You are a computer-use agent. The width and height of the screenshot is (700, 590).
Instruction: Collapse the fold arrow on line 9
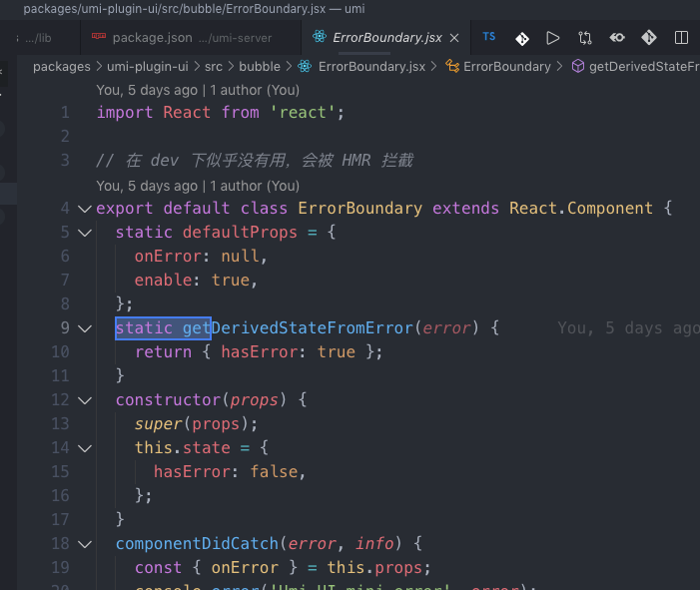pyautogui.click(x=85, y=328)
